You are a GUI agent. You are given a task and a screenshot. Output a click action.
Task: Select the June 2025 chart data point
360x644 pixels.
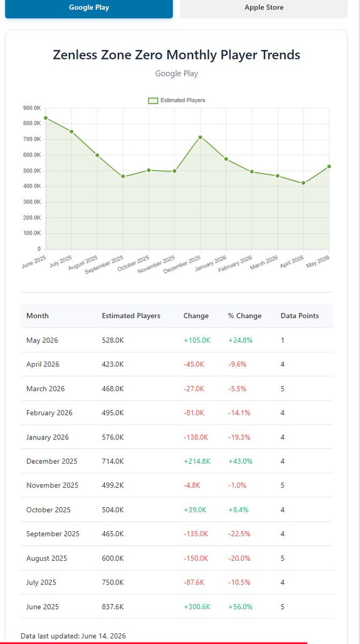[x=46, y=118]
